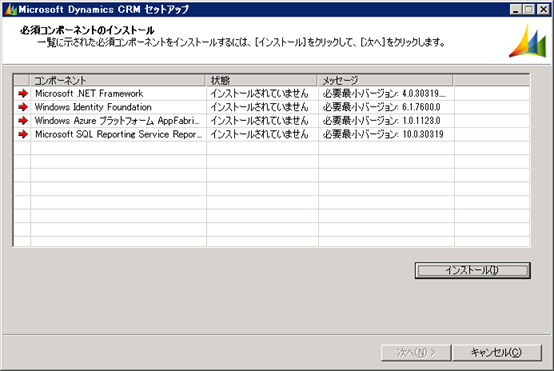
Task: Click the インストール(I) button
Action: pos(472,270)
